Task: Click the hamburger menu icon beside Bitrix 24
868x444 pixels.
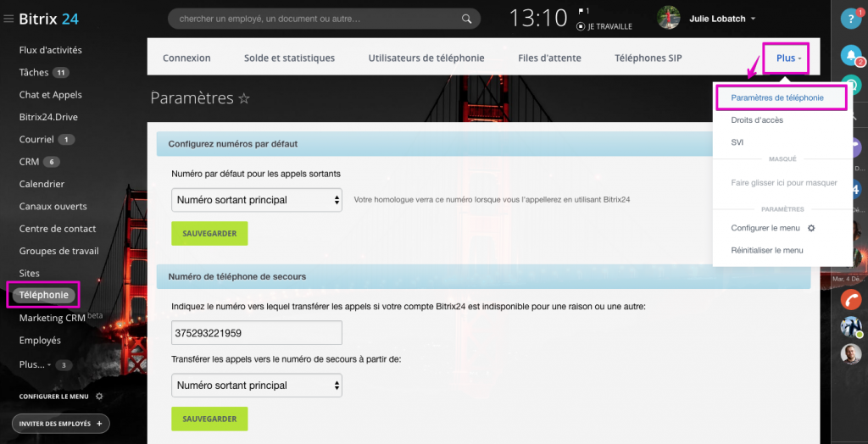Action: (8, 19)
